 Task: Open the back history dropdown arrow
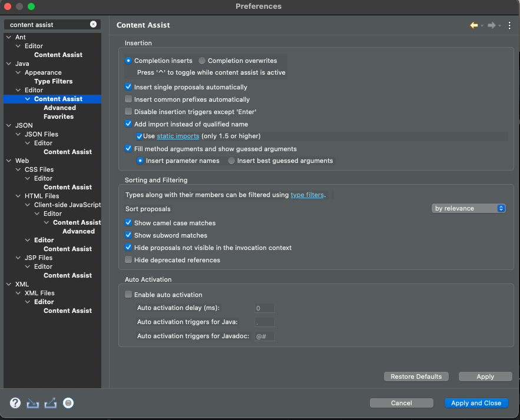point(482,26)
